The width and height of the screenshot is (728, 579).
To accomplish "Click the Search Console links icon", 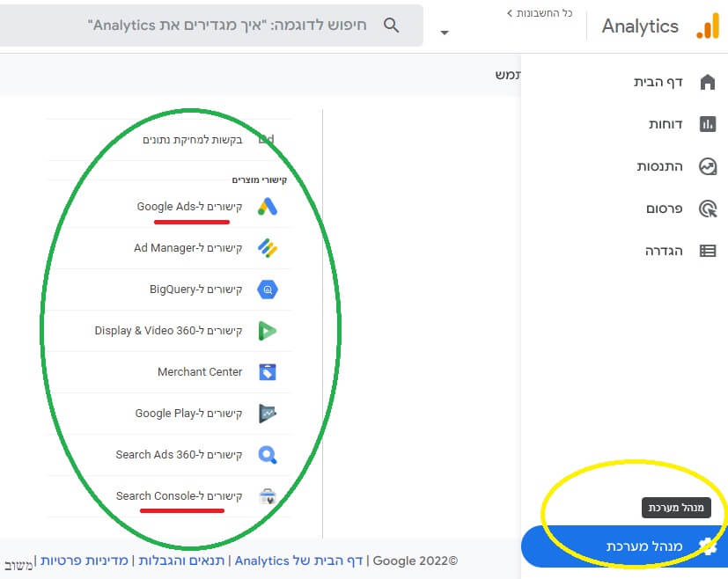I will click(x=268, y=496).
